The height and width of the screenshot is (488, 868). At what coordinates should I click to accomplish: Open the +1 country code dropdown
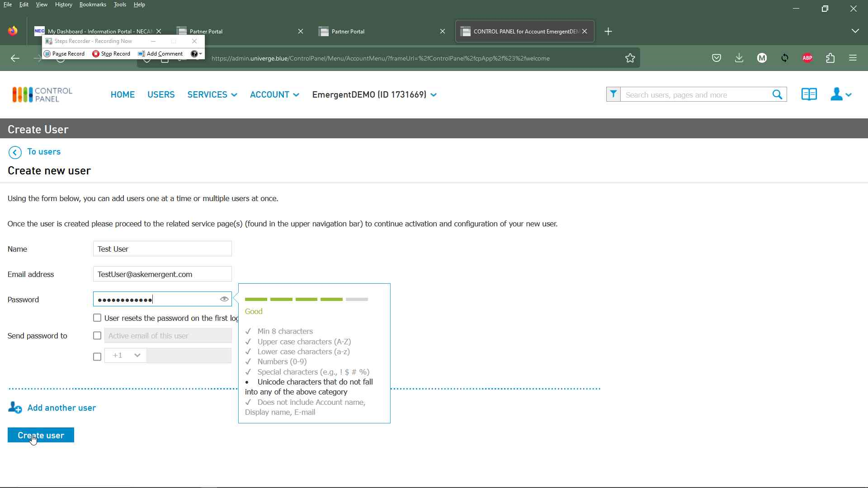tap(126, 356)
